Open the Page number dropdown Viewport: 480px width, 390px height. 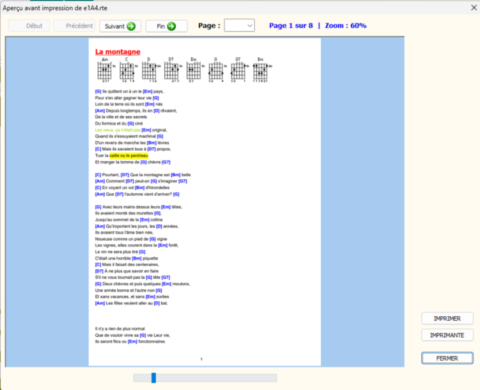[239, 25]
